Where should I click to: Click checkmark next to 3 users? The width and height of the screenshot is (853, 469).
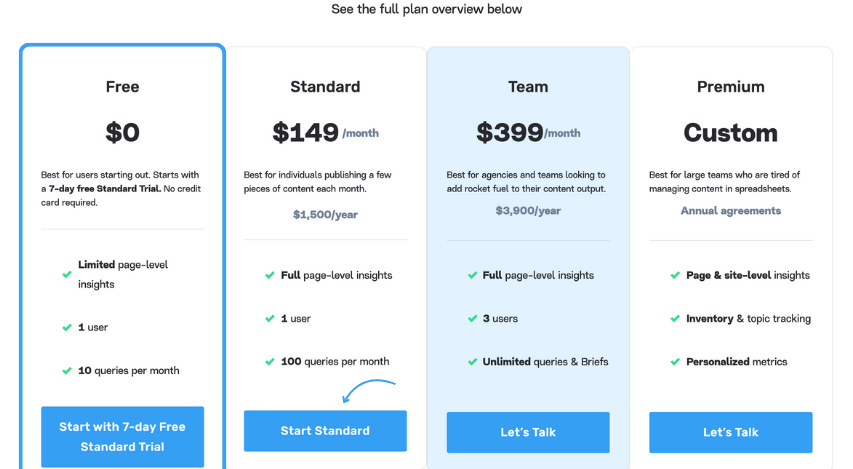tap(472, 318)
